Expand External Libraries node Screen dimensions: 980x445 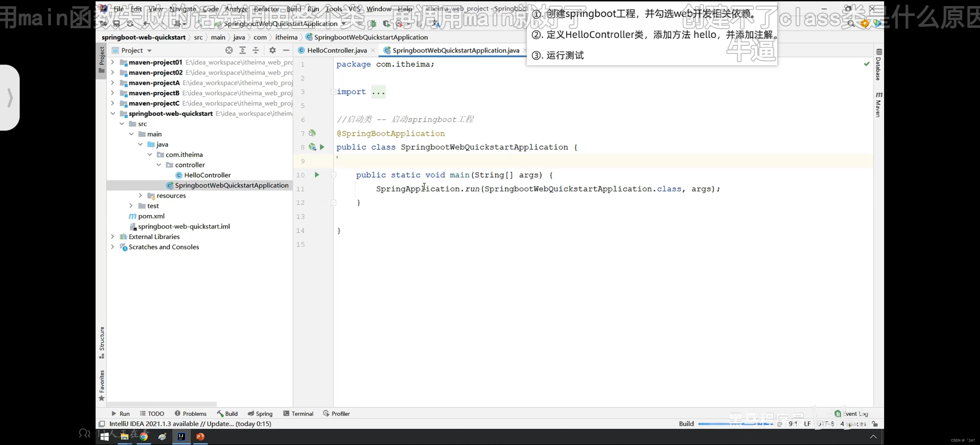pyautogui.click(x=113, y=236)
